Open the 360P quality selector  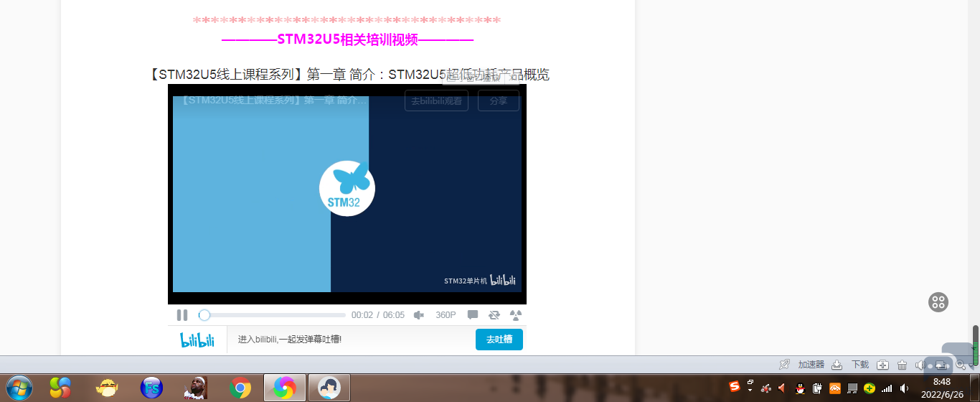click(x=446, y=315)
